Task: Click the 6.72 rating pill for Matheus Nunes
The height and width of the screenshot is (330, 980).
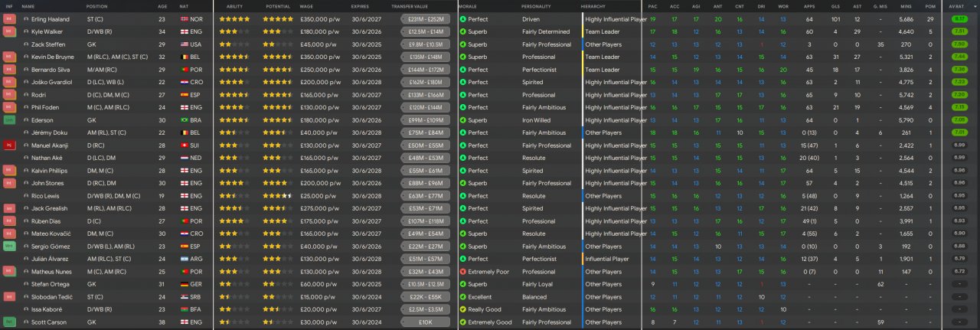Action: [959, 272]
